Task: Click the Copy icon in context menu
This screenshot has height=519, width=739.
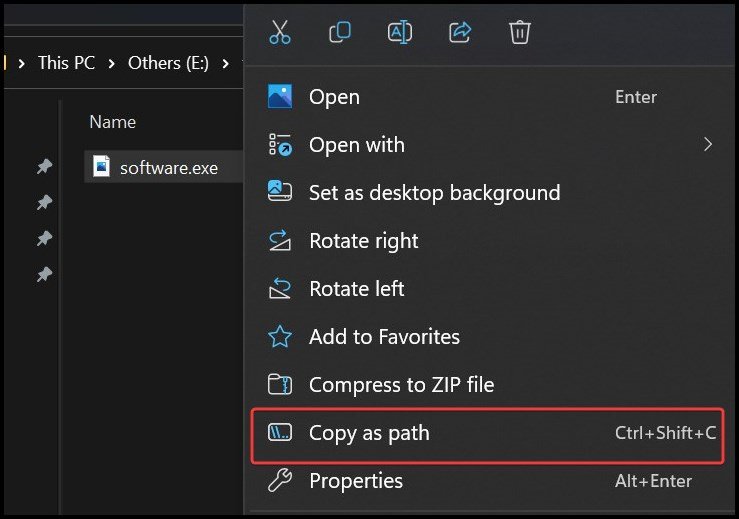Action: tap(340, 32)
